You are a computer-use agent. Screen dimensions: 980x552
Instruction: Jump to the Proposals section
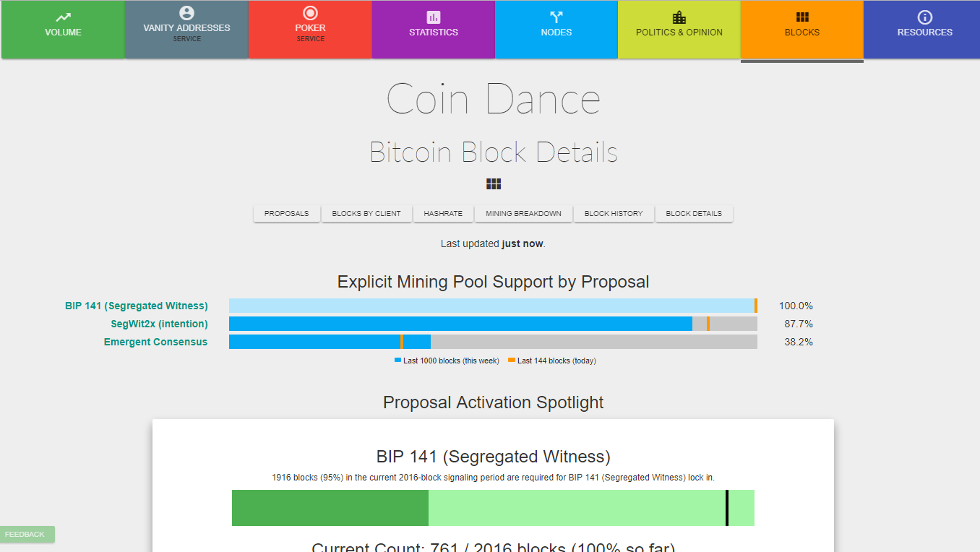point(286,214)
